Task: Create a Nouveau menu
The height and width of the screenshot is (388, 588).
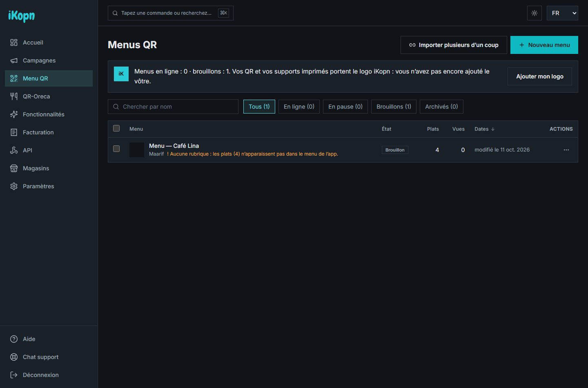Action: (544, 45)
